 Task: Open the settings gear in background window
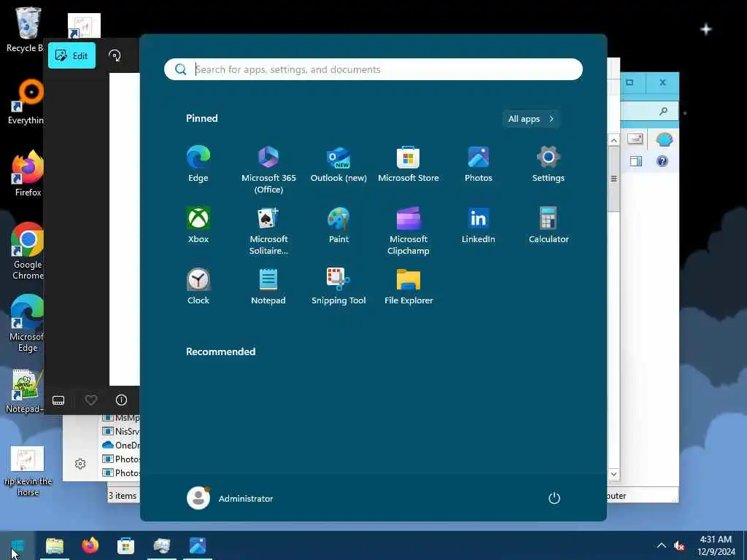80,464
